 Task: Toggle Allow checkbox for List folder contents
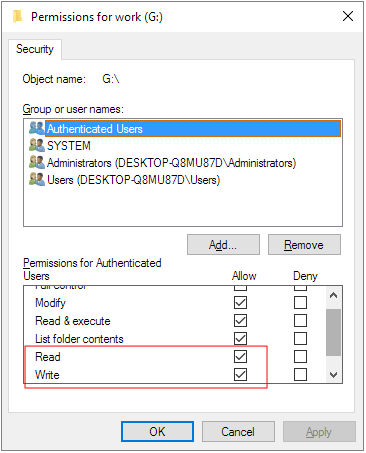coord(240,339)
